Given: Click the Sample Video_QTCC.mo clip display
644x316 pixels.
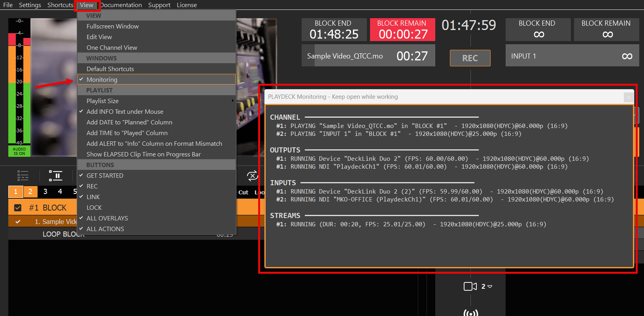Looking at the screenshot, I should click(368, 55).
